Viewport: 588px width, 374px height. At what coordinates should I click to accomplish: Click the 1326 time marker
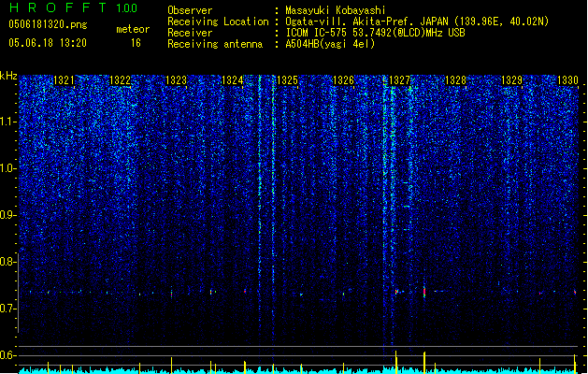click(343, 80)
